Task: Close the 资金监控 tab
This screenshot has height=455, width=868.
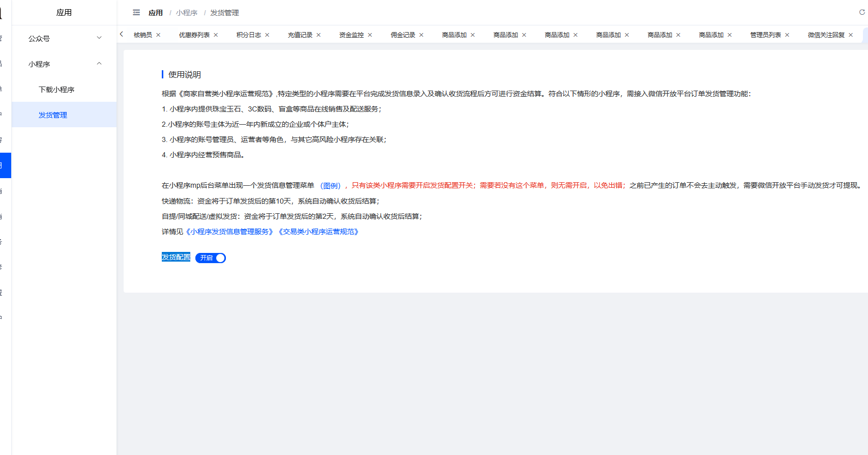Action: pyautogui.click(x=370, y=35)
